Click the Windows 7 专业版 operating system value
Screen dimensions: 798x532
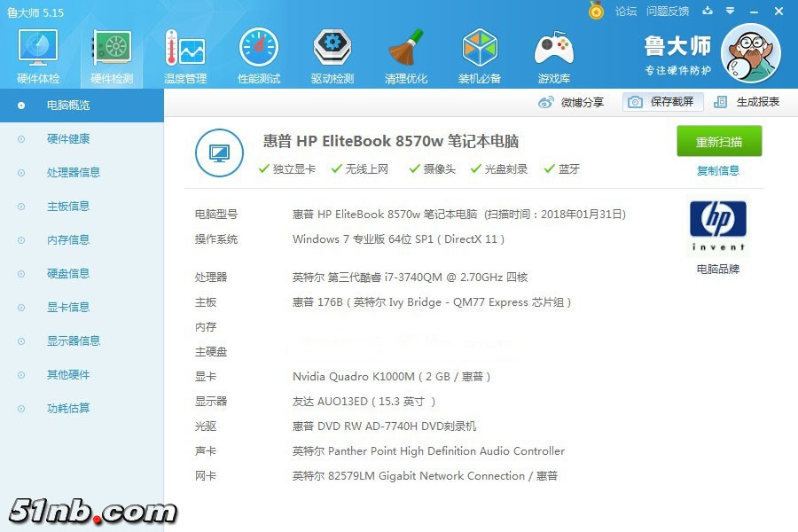coord(398,239)
